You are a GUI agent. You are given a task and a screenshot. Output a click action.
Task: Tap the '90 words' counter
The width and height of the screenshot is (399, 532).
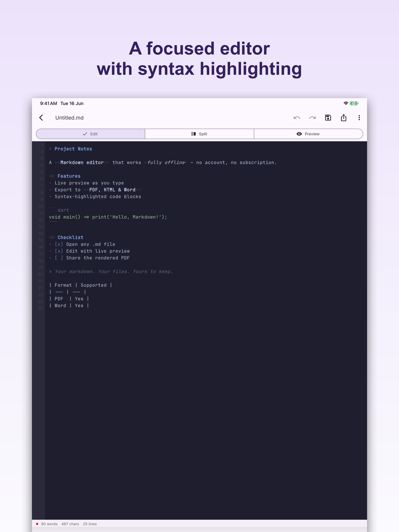[x=49, y=524]
